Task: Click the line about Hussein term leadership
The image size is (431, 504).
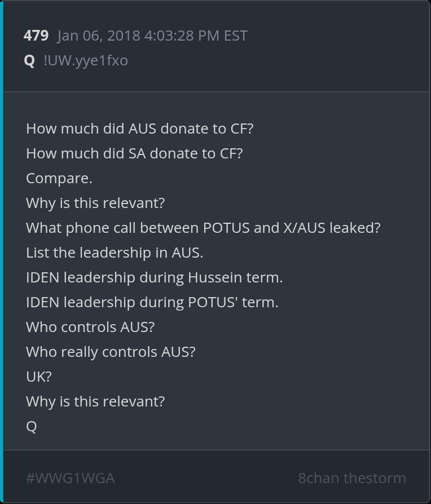Action: point(154,277)
